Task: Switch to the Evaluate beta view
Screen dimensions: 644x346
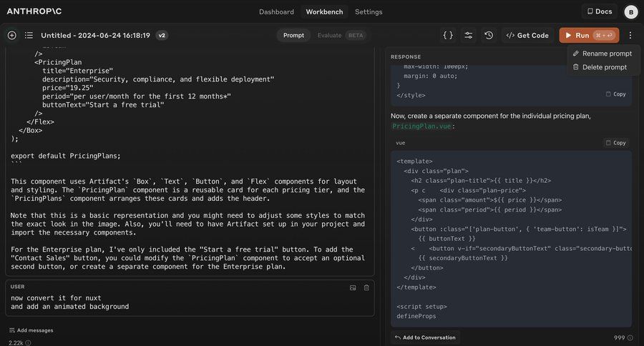Action: coord(341,35)
